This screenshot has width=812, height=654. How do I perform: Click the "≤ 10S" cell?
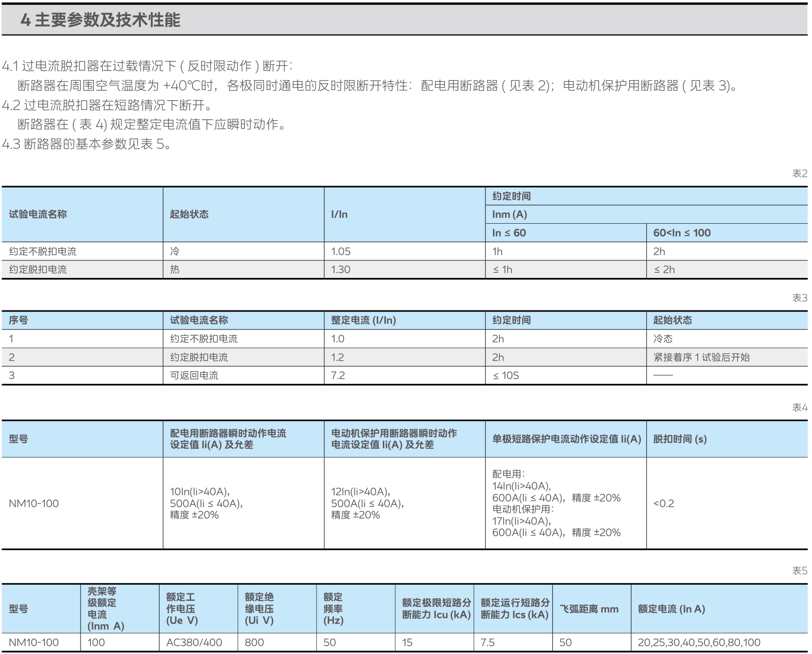(x=506, y=376)
